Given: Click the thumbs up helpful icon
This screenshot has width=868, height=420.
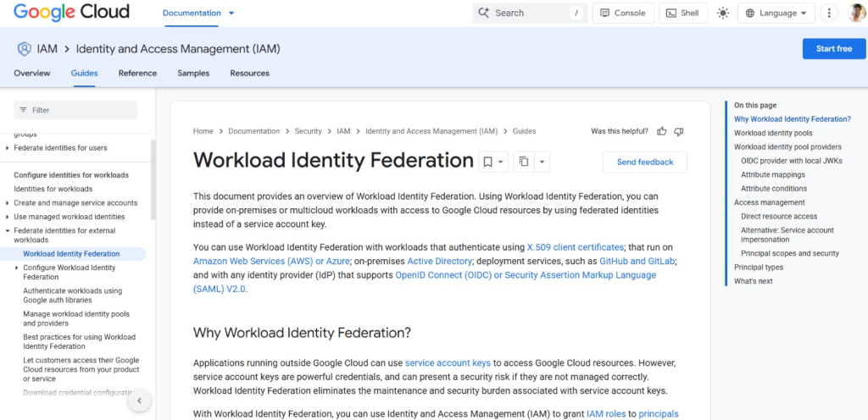Looking at the screenshot, I should point(661,131).
